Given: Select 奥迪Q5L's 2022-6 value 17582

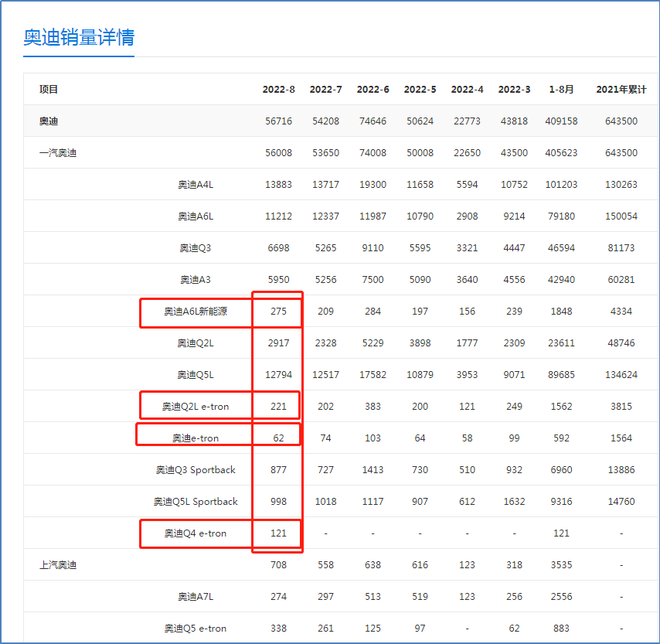Looking at the screenshot, I should [x=373, y=375].
